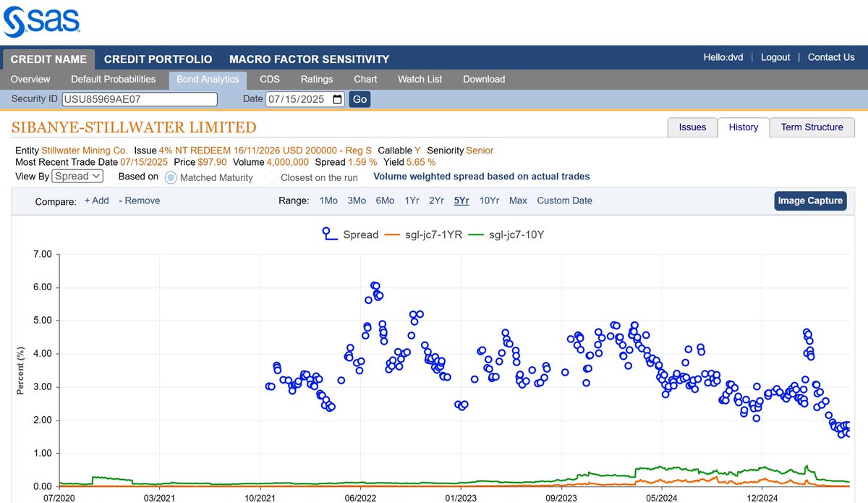Click the issue description 4% NT REDEEM text
This screenshot has height=503, width=868.
pos(265,151)
